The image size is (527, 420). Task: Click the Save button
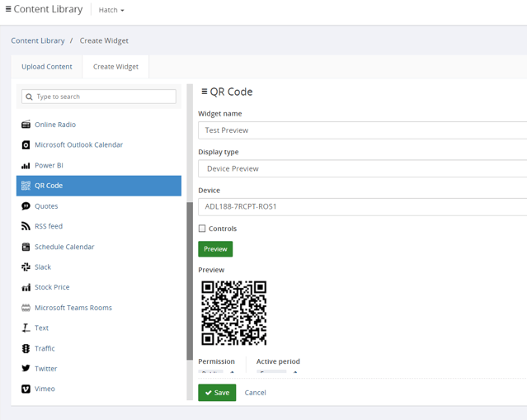217,393
